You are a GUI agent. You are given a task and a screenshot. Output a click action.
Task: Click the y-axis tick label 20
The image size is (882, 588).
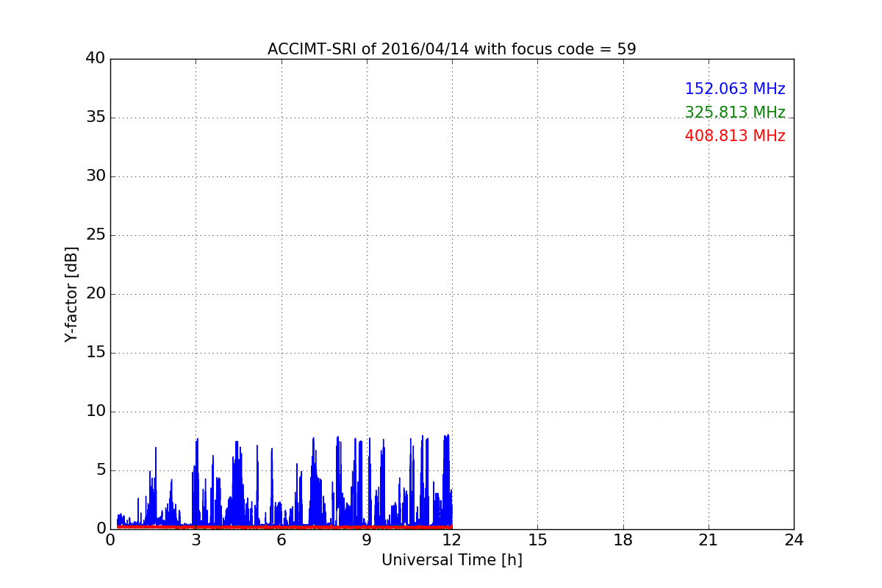pyautogui.click(x=96, y=294)
